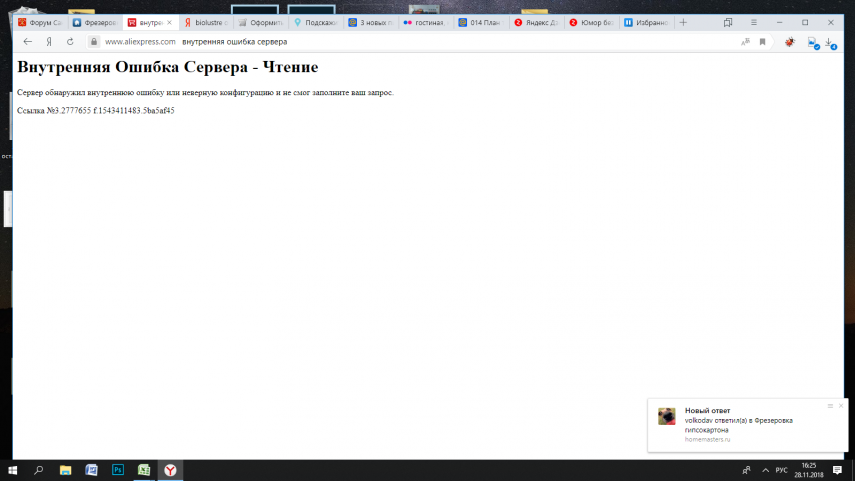Viewport: 855px width, 481px height.
Task: Switch to the 'Юмор' tab
Action: click(590, 22)
